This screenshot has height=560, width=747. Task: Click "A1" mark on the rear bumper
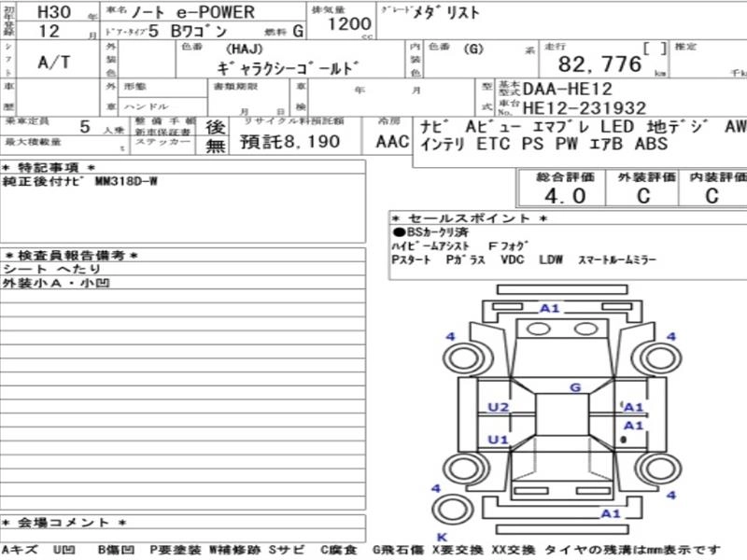611,513
